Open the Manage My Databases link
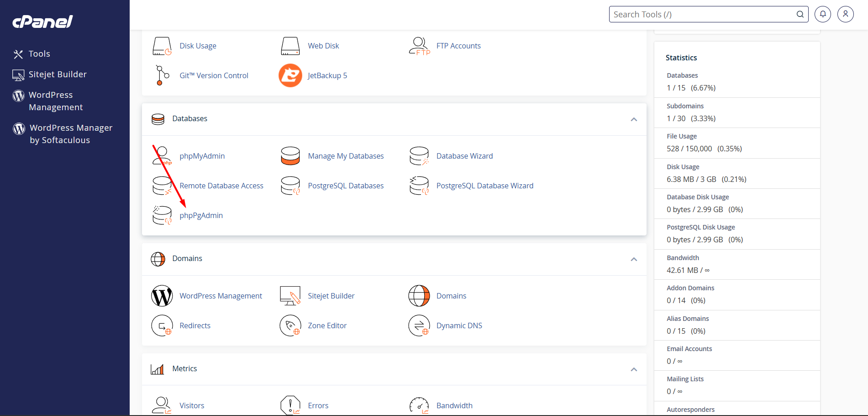The width and height of the screenshot is (868, 416). tap(346, 156)
